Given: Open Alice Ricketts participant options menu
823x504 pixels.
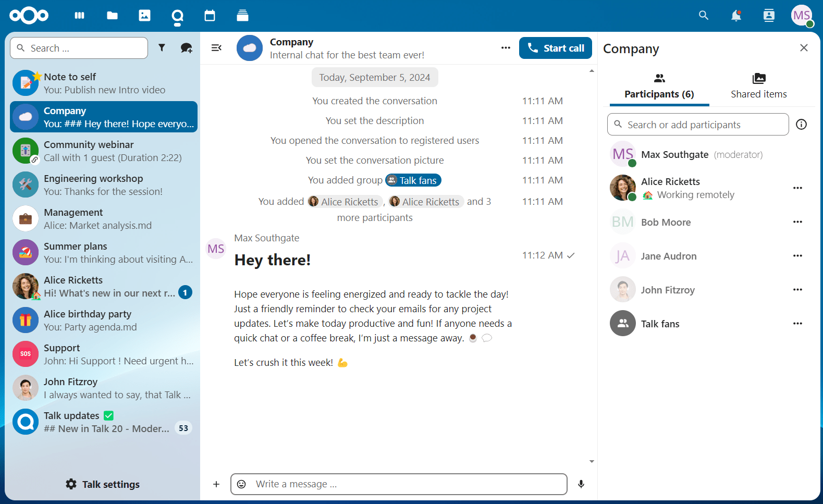Looking at the screenshot, I should coord(797,188).
